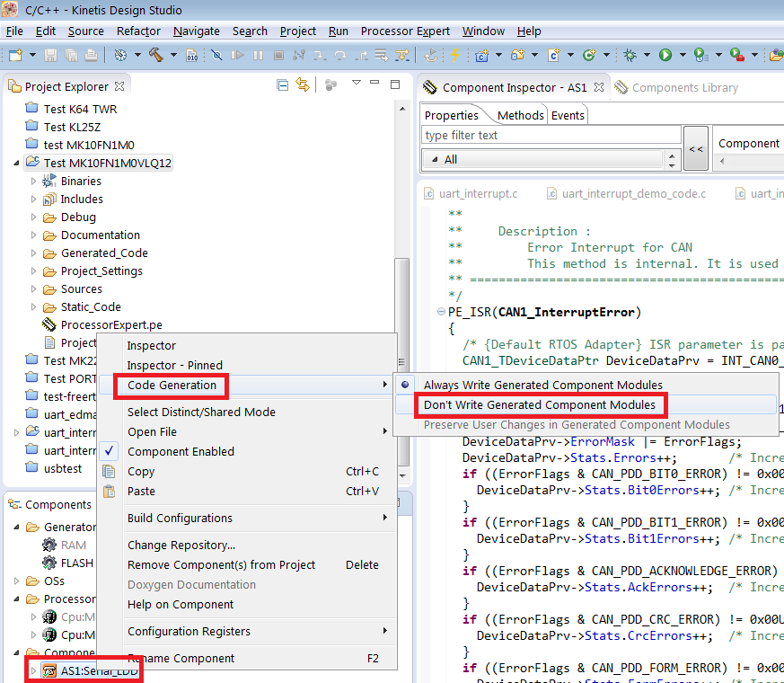This screenshot has height=683, width=784.
Task: Select the usbtest project
Action: tap(63, 469)
